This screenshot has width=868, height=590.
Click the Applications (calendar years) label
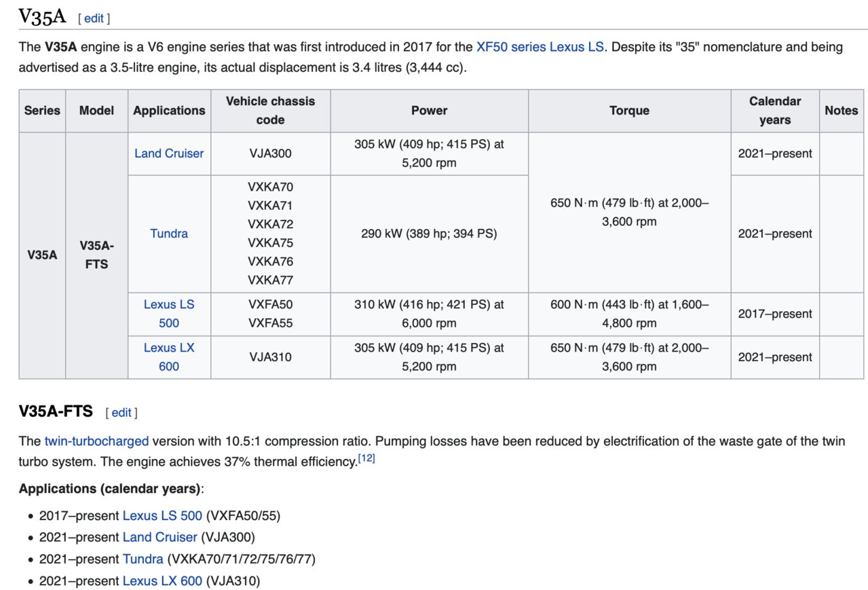pyautogui.click(x=111, y=488)
